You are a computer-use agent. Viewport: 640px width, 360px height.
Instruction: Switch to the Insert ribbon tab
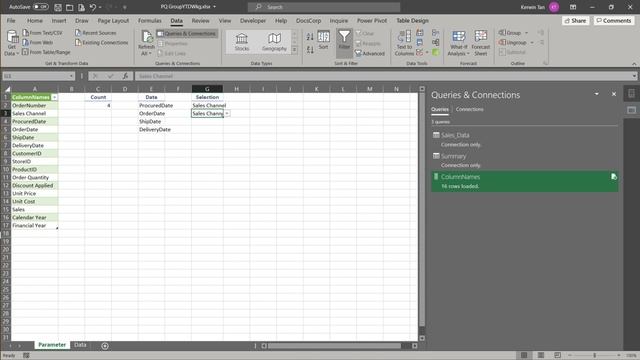click(59, 20)
